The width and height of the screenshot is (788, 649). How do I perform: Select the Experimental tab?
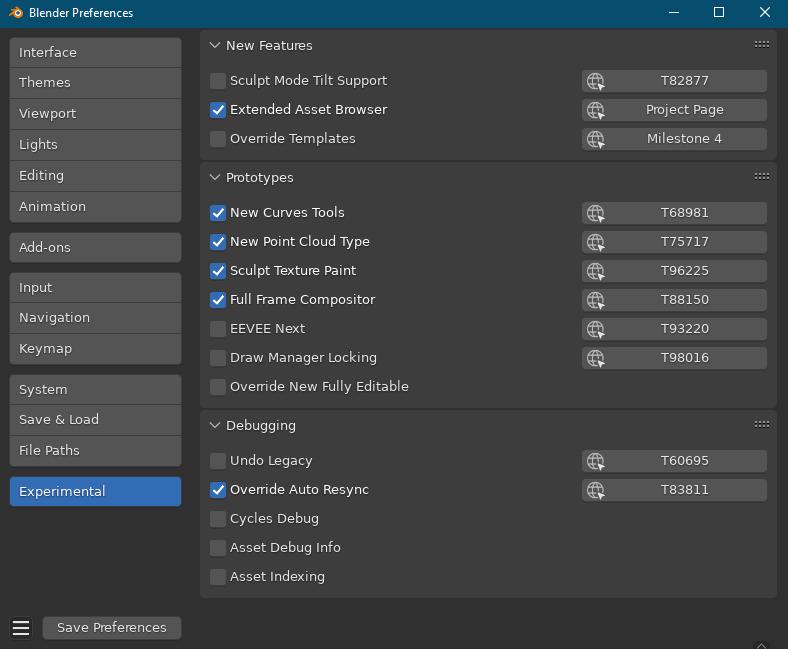pos(95,492)
